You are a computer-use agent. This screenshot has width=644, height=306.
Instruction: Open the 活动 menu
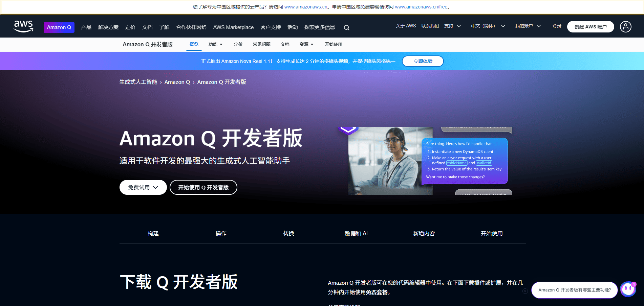293,27
